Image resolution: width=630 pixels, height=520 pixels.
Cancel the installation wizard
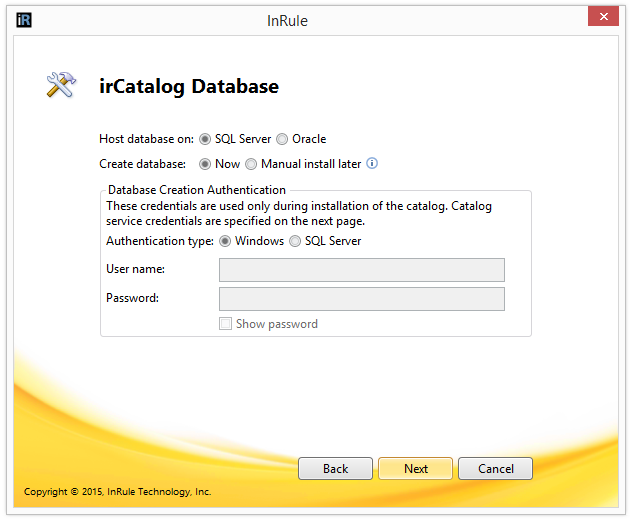495,469
